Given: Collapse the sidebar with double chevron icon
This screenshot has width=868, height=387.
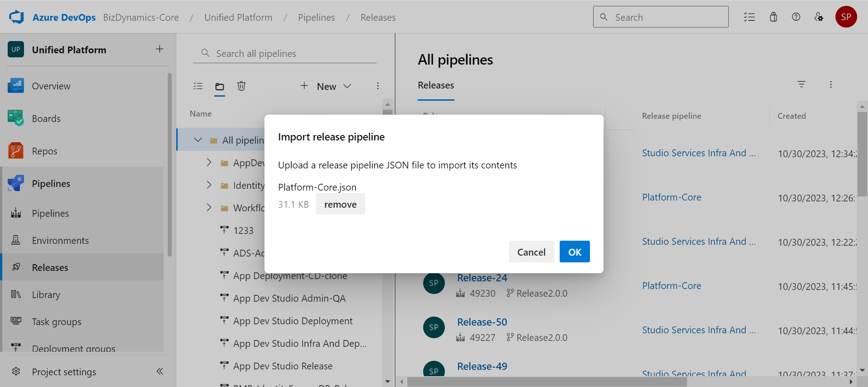Looking at the screenshot, I should pyautogui.click(x=160, y=371).
